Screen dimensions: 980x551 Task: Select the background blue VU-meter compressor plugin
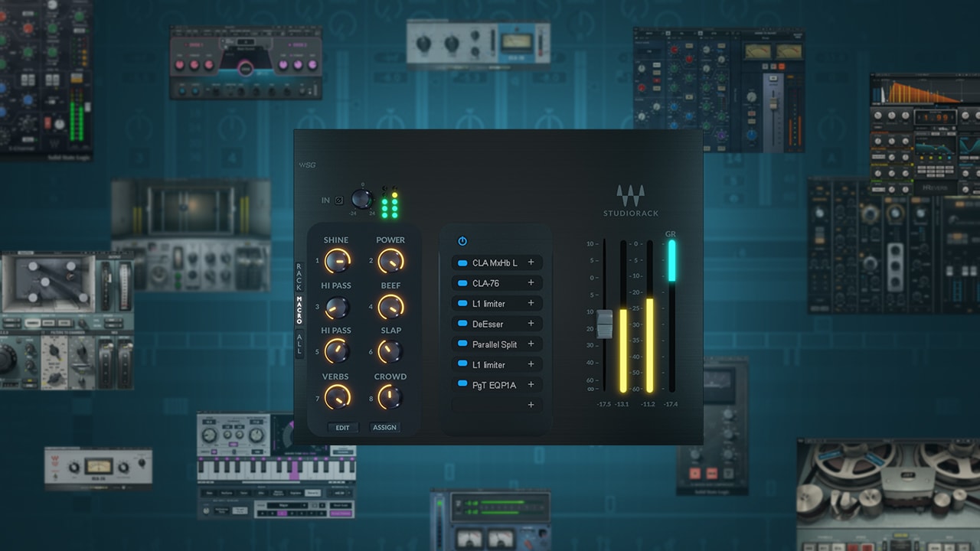coord(479,44)
